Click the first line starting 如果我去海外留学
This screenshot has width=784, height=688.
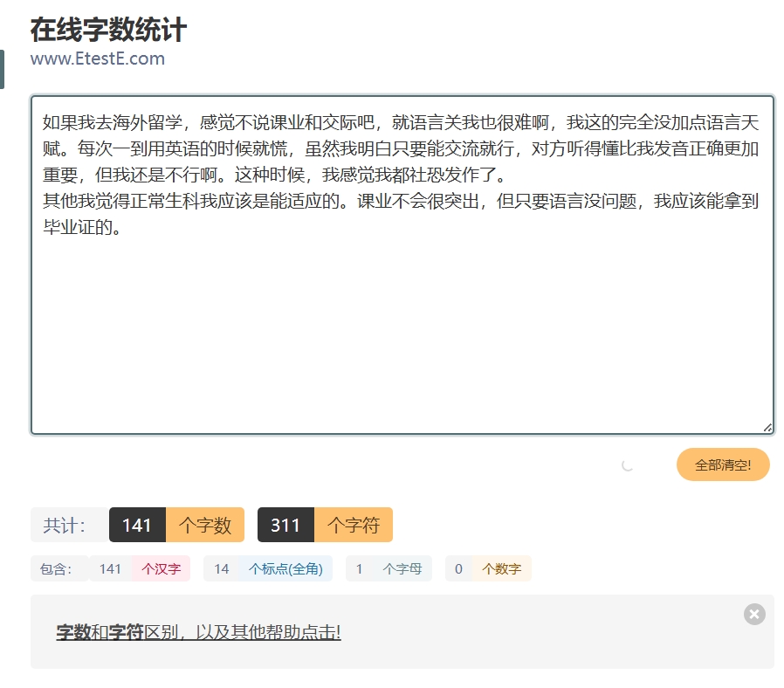tap(401, 122)
